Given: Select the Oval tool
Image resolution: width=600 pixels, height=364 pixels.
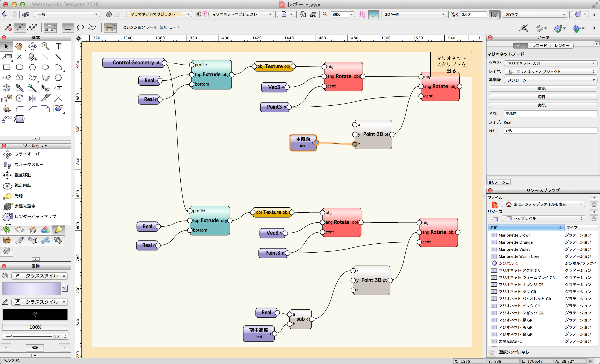Looking at the screenshot, I should click(x=45, y=67).
